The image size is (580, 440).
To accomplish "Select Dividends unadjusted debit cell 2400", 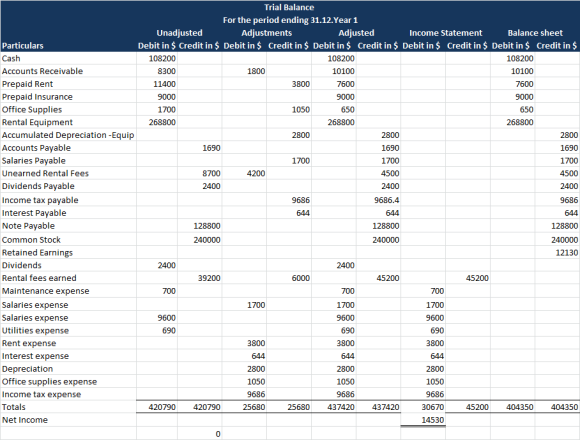I will (x=157, y=265).
